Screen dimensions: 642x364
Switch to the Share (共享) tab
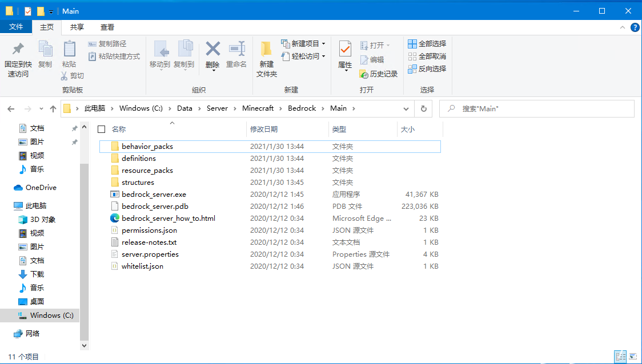pyautogui.click(x=77, y=27)
